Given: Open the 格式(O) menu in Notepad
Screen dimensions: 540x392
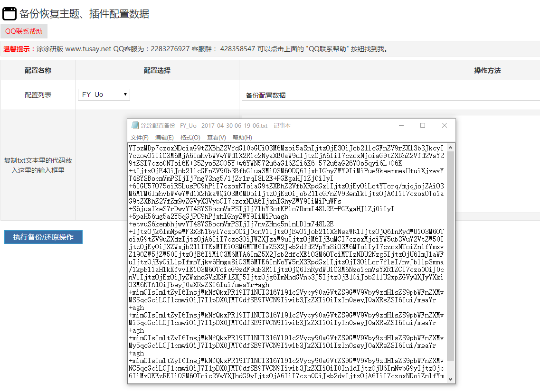Looking at the screenshot, I should 190,138.
